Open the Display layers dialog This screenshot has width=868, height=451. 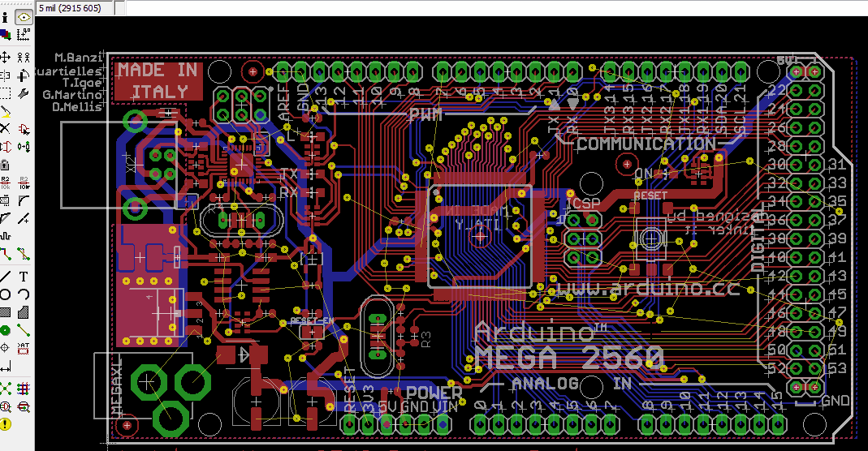(6, 35)
